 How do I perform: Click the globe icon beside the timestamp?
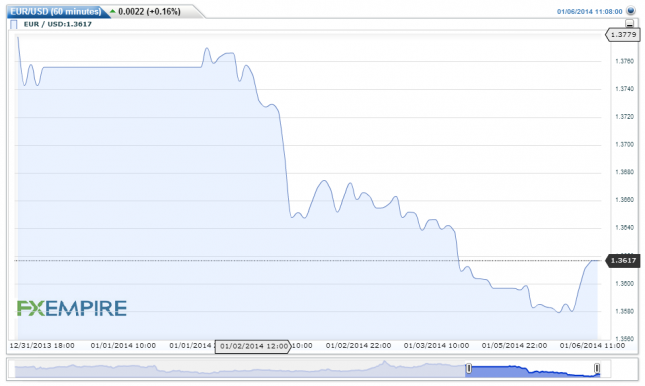[x=630, y=11]
